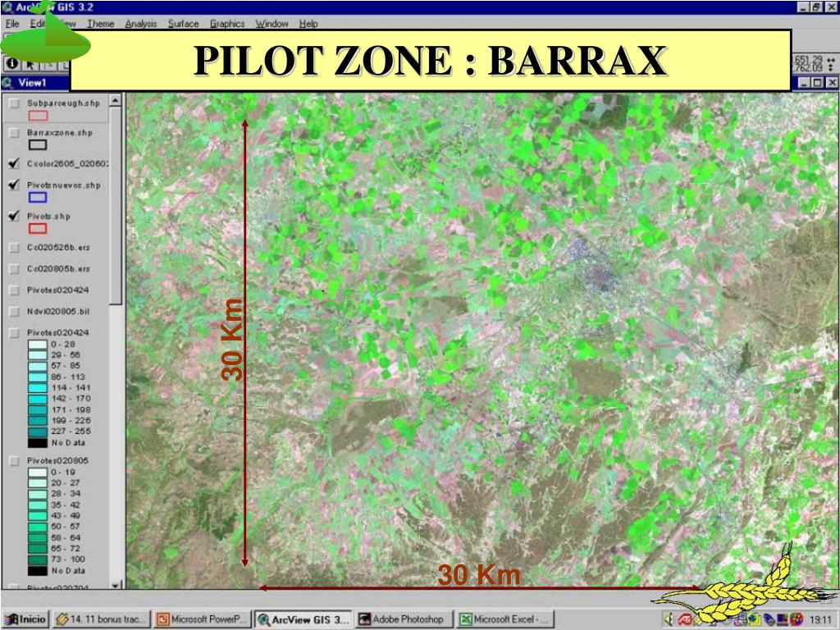This screenshot has height=630, width=840.
Task: Click the ArcView GIS application icon in the title bar
Action: pyautogui.click(x=7, y=7)
